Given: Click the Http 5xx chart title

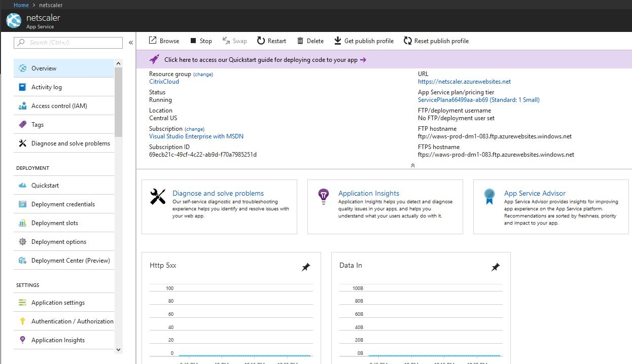Looking at the screenshot, I should click(163, 265).
